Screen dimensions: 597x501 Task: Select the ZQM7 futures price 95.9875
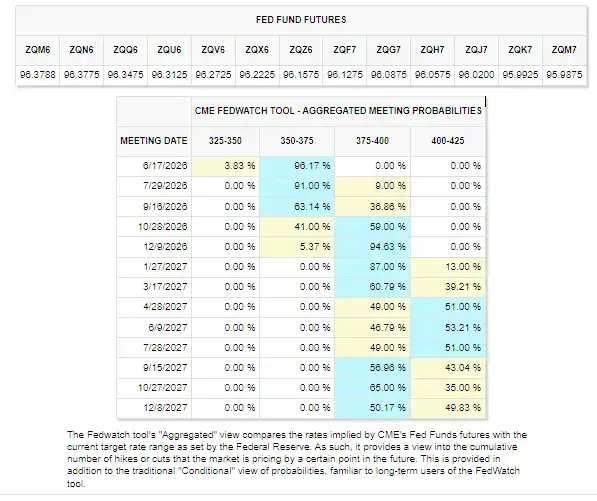pyautogui.click(x=564, y=75)
